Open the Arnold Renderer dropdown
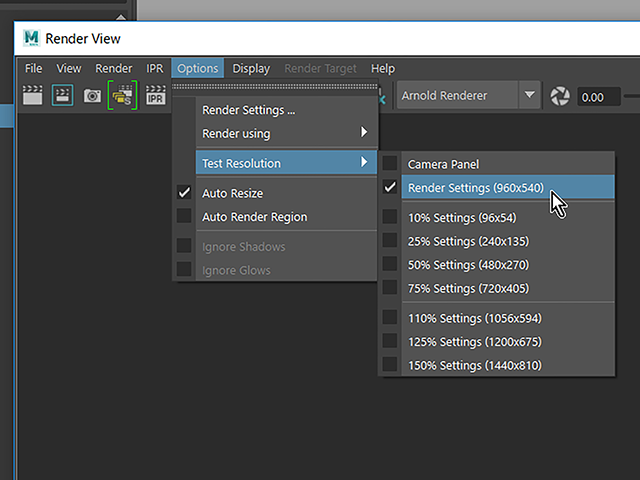 469,96
